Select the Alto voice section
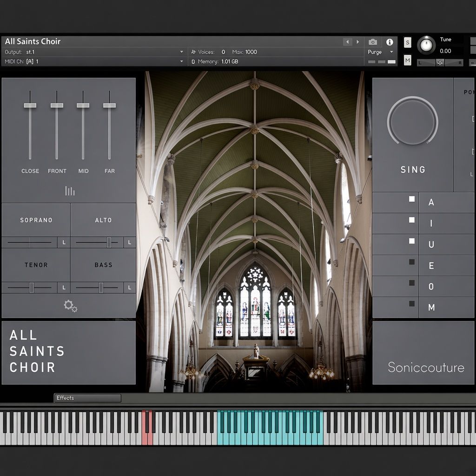This screenshot has height=476, width=476. point(103,220)
